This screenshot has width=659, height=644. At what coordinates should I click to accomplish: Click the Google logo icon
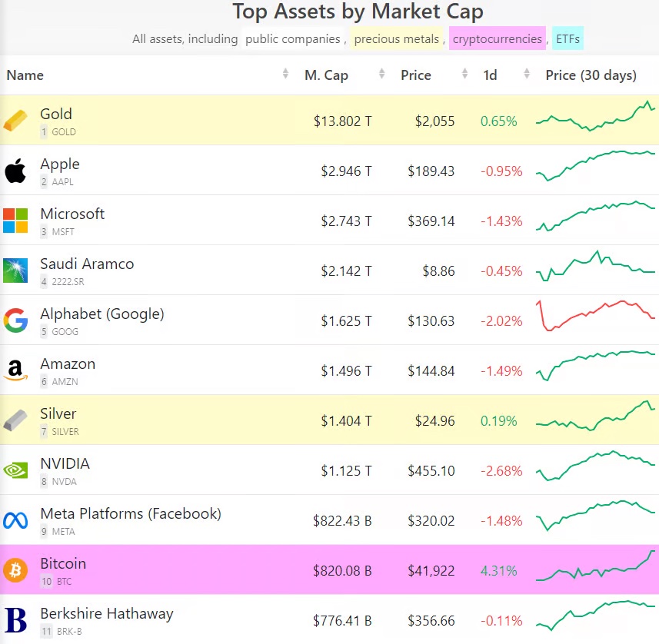pos(15,320)
